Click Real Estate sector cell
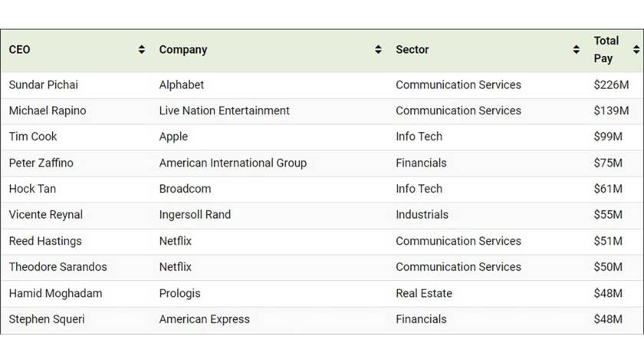Screen dimensions: 644x363 click(424, 293)
